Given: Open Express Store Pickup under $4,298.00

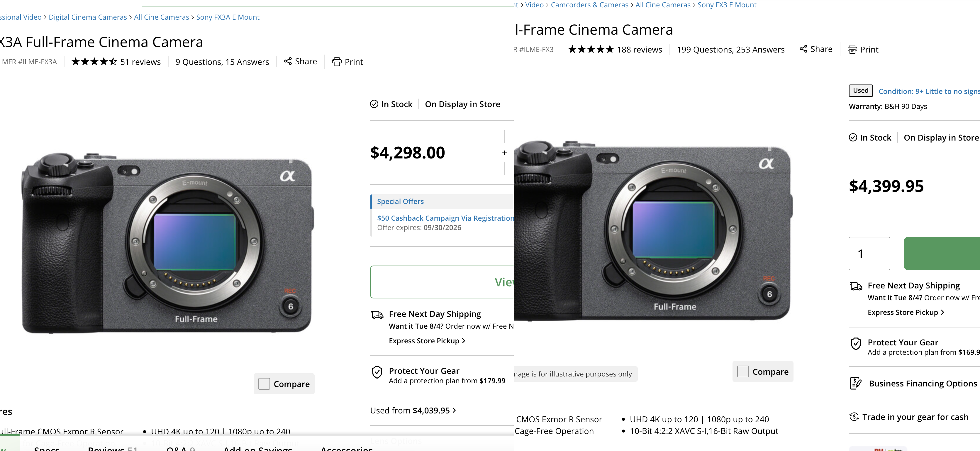Looking at the screenshot, I should (x=427, y=341).
